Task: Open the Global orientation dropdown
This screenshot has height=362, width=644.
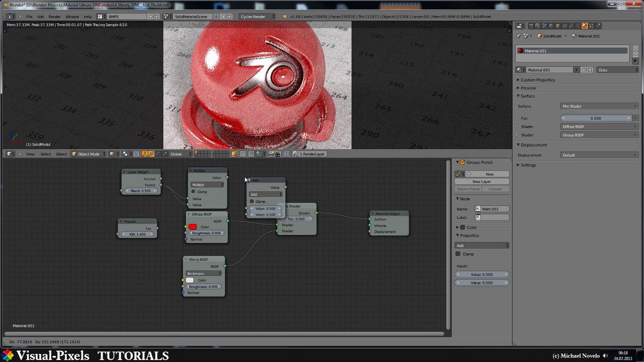Action: [181, 154]
